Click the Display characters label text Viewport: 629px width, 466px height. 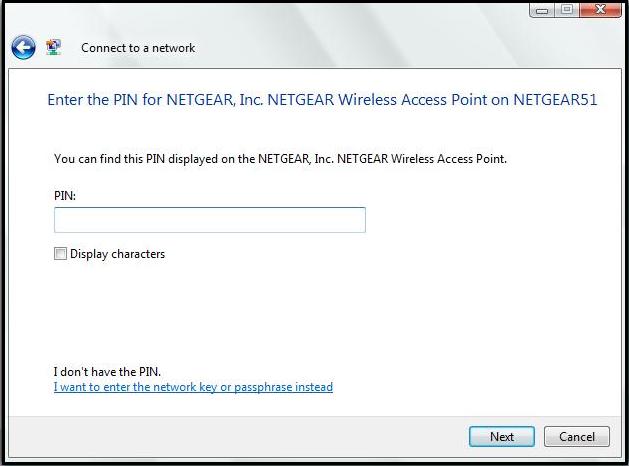[x=117, y=254]
